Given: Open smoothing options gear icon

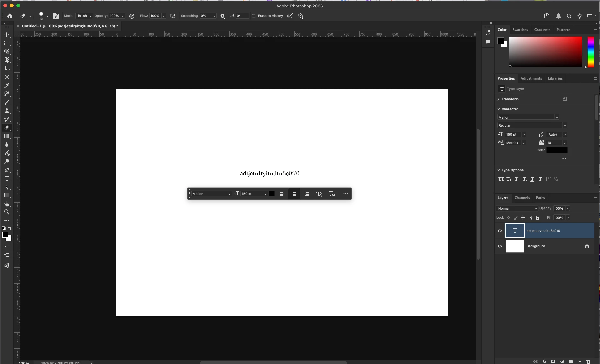Looking at the screenshot, I should pos(223,16).
